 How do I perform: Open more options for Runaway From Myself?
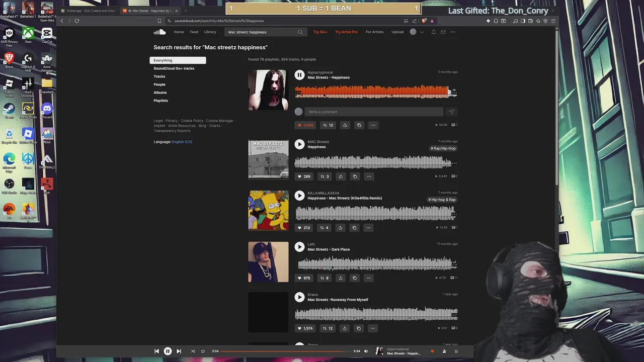pos(373,328)
